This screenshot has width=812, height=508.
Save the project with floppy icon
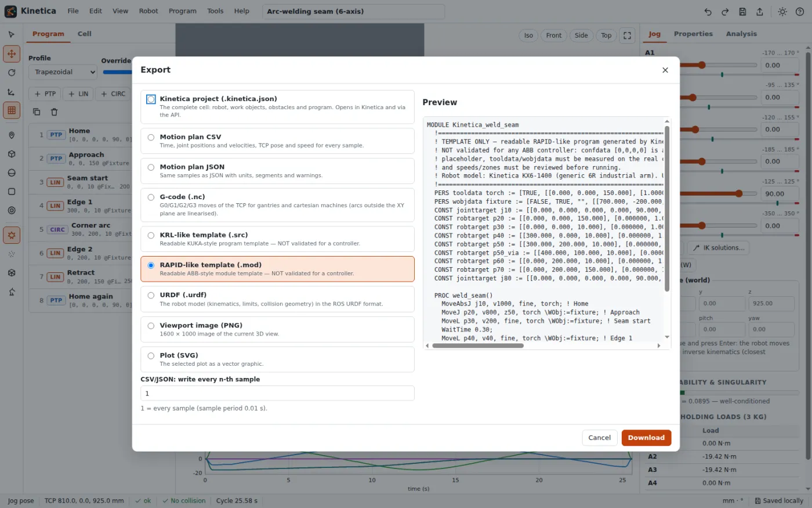click(x=742, y=11)
